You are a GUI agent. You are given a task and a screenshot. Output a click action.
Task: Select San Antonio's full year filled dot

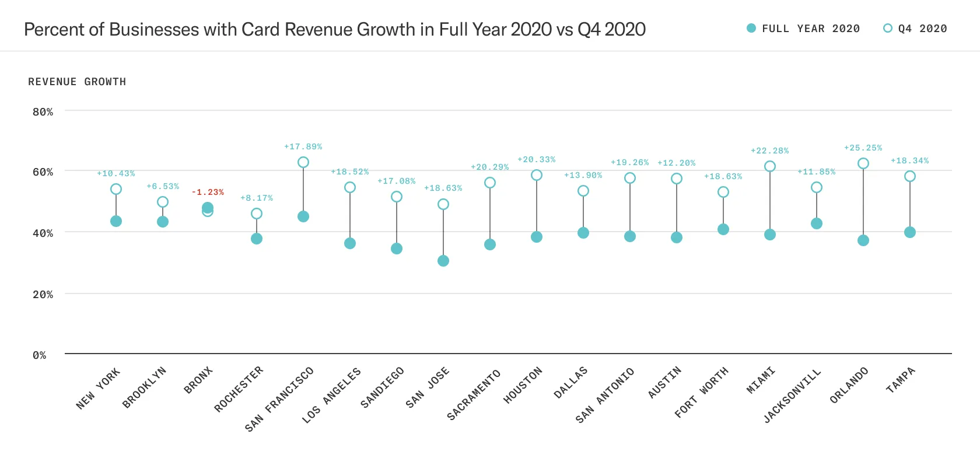(x=630, y=236)
